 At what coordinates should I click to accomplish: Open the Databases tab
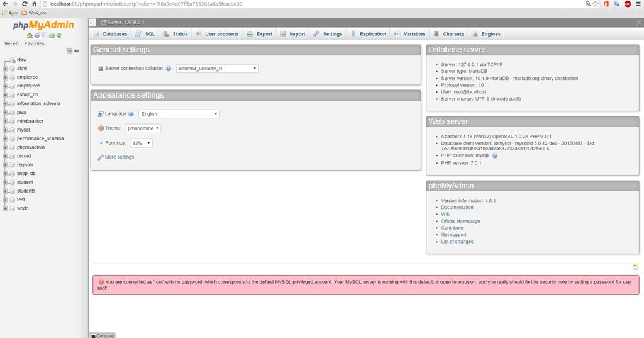[111, 34]
